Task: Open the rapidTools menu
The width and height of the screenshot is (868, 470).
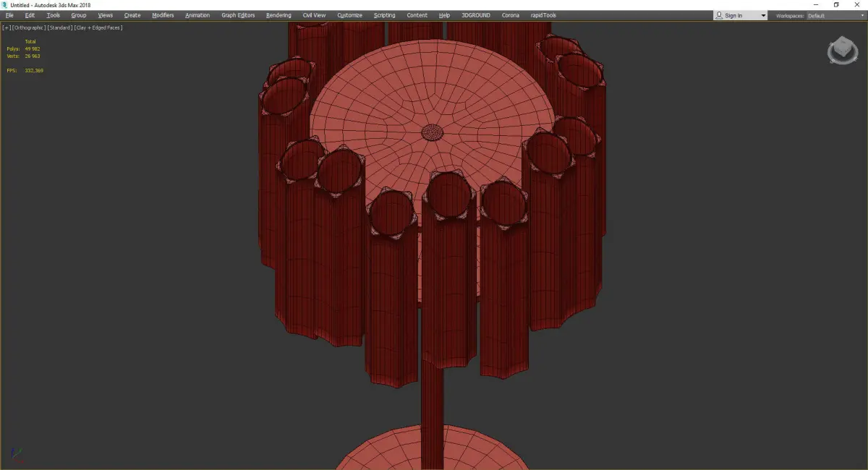Action: 543,15
